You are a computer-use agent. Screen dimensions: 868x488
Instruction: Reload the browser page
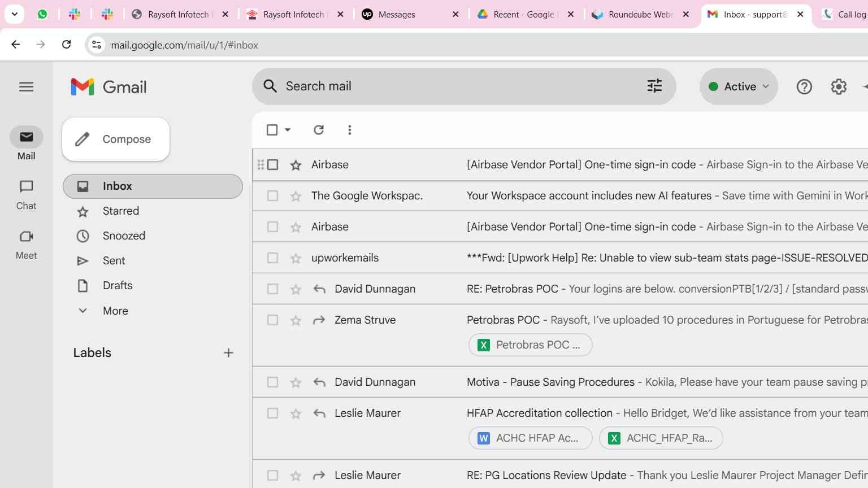pos(67,45)
